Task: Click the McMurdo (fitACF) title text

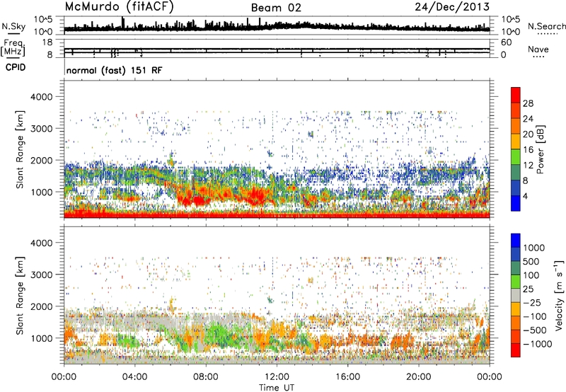Action: 119,7
